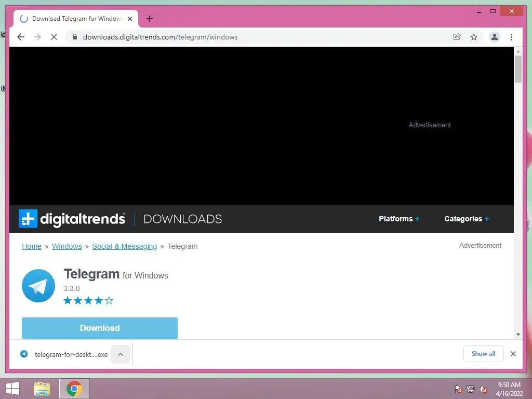The image size is (532, 399).
Task: Click the network tray icon
Action: (x=471, y=389)
